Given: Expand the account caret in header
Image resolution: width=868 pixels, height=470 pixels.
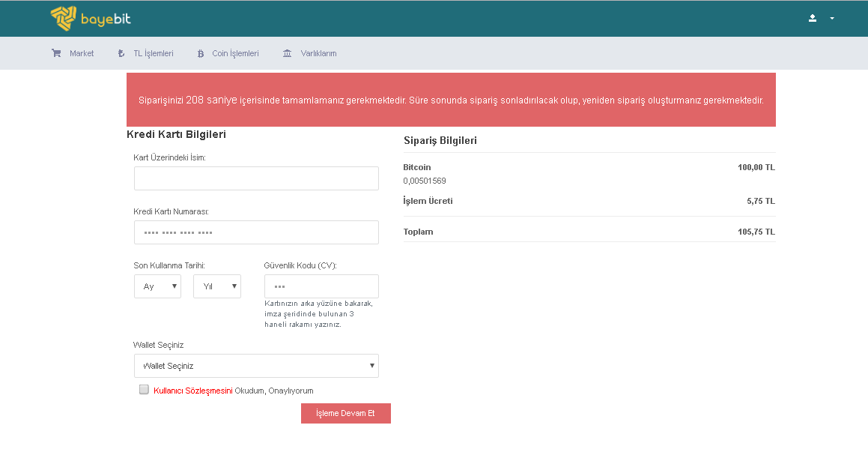Looking at the screenshot, I should 832,18.
